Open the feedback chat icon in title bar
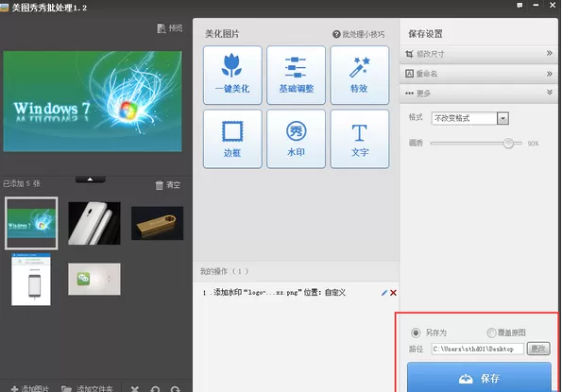 519,6
